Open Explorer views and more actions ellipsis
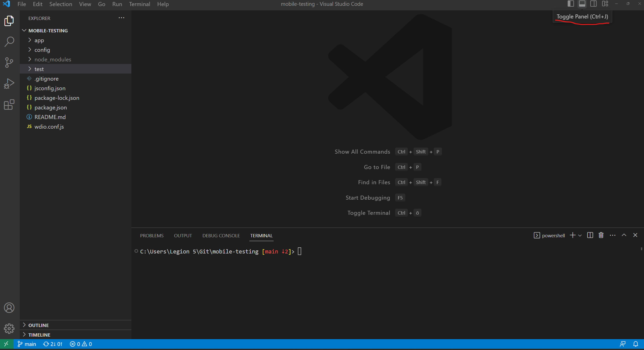 pyautogui.click(x=121, y=18)
